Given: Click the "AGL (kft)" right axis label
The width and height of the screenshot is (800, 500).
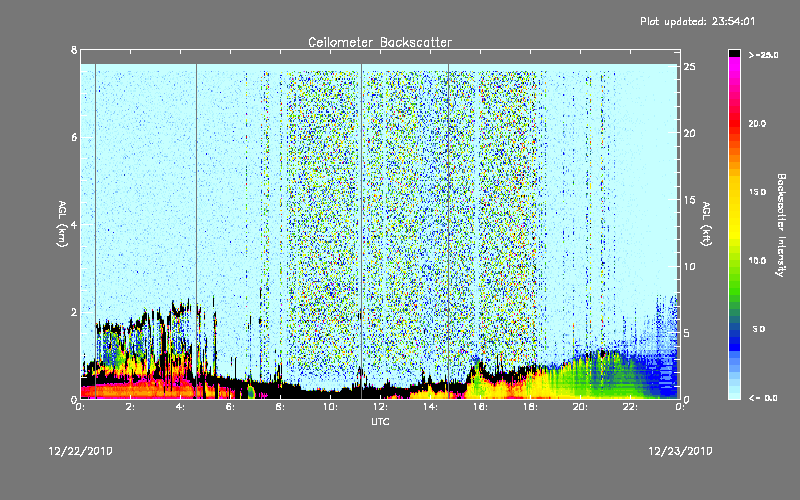Looking at the screenshot, I should 707,224.
